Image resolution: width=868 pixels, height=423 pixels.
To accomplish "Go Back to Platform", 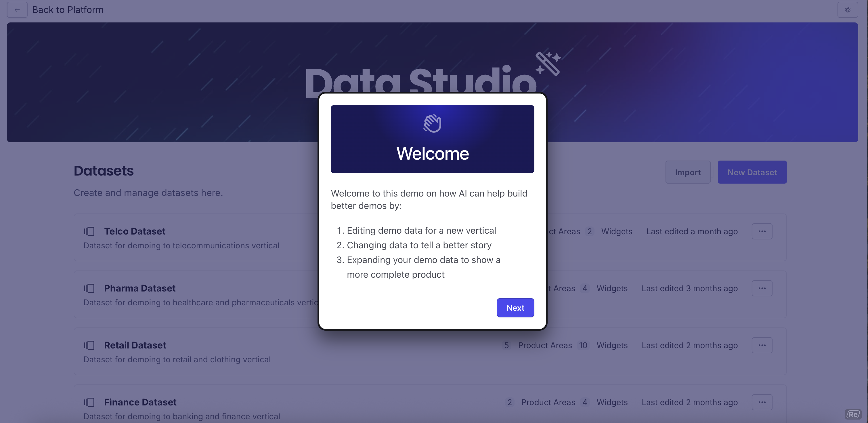I will coord(68,10).
